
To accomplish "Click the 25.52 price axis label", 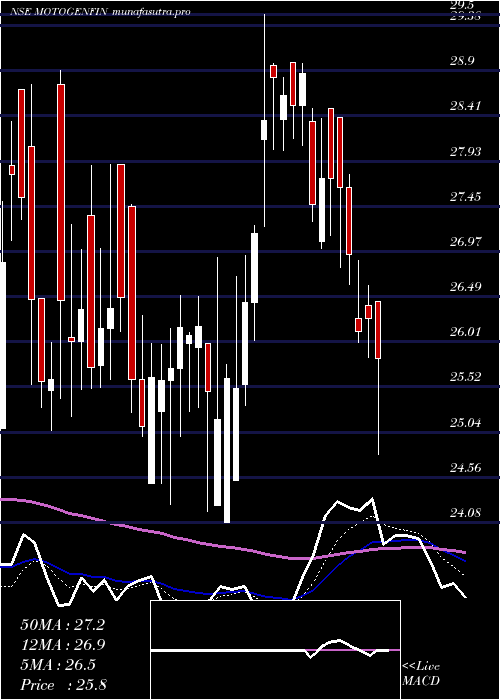I will click(465, 377).
